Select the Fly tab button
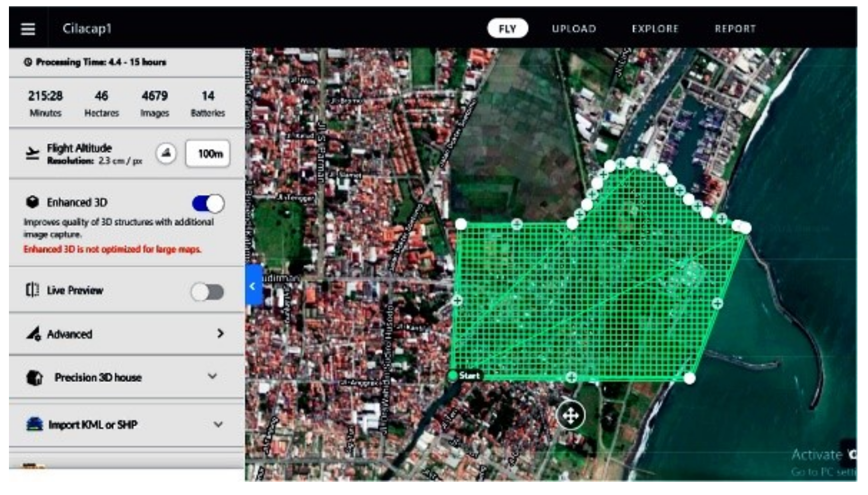868x495 pixels. [x=507, y=28]
